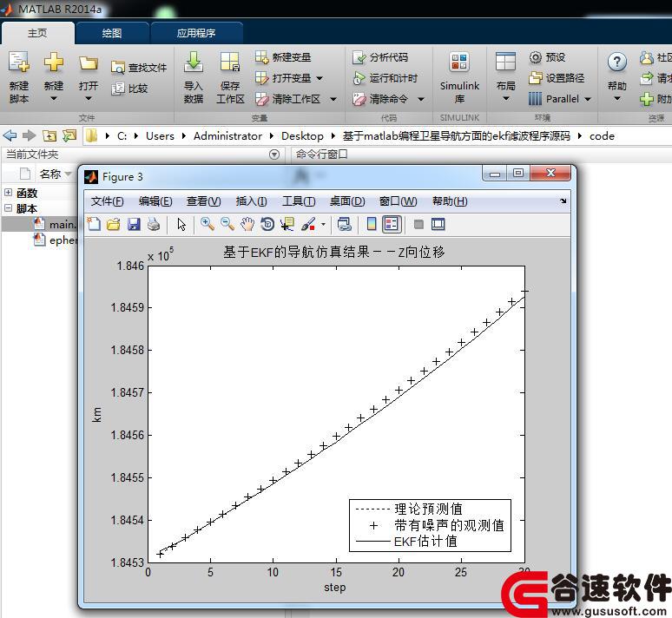Open Figure 3 工具(T) menu
Viewport: 672px width, 618px height.
click(299, 201)
